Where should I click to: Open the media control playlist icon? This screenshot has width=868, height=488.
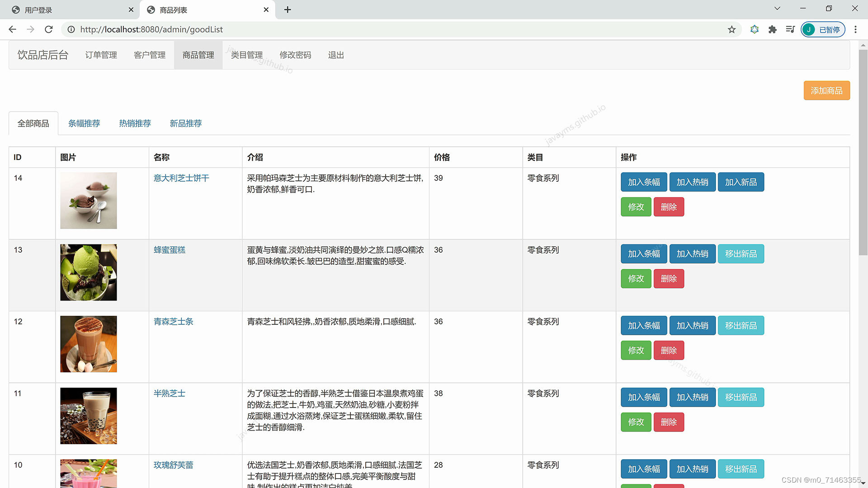790,29
